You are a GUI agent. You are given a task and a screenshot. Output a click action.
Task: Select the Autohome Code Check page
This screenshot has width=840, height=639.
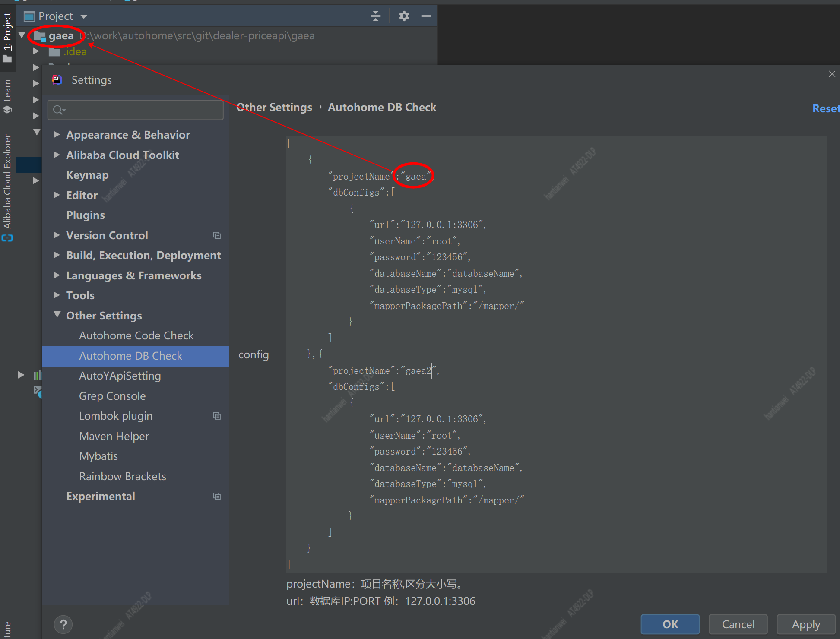[x=136, y=335]
